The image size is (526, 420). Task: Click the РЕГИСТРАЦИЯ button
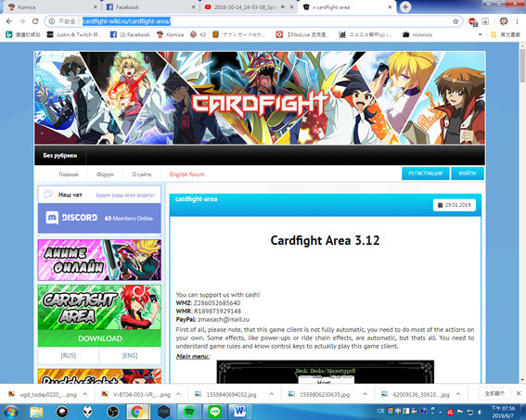coord(426,173)
